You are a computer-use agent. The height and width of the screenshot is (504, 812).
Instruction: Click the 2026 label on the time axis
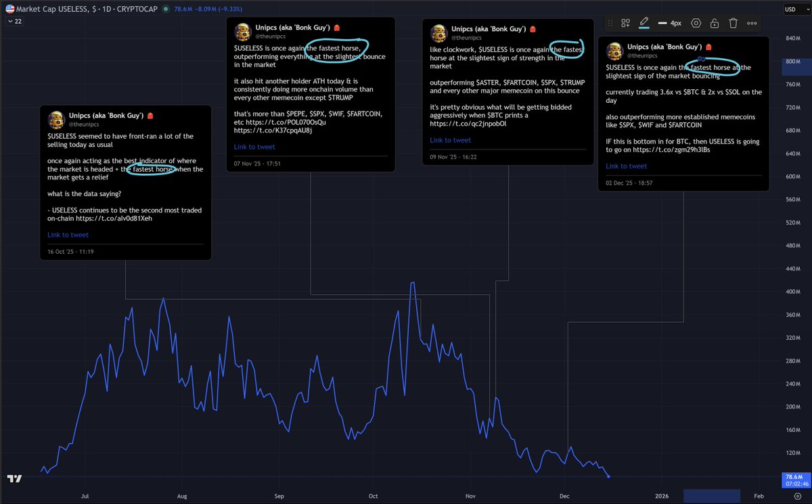pyautogui.click(x=661, y=496)
